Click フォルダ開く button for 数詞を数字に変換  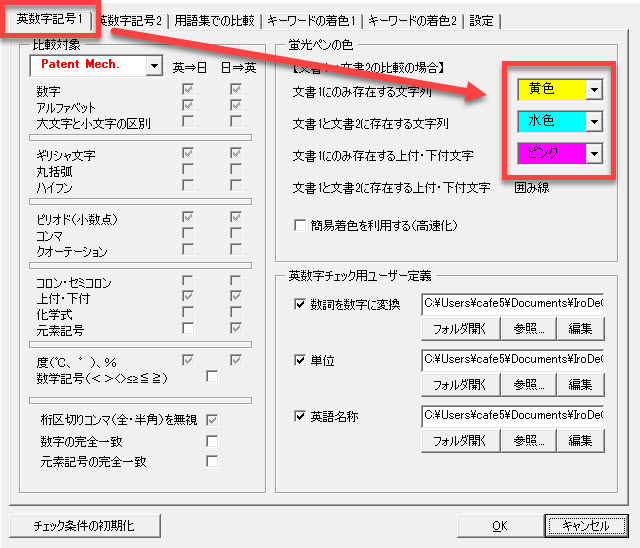459,328
